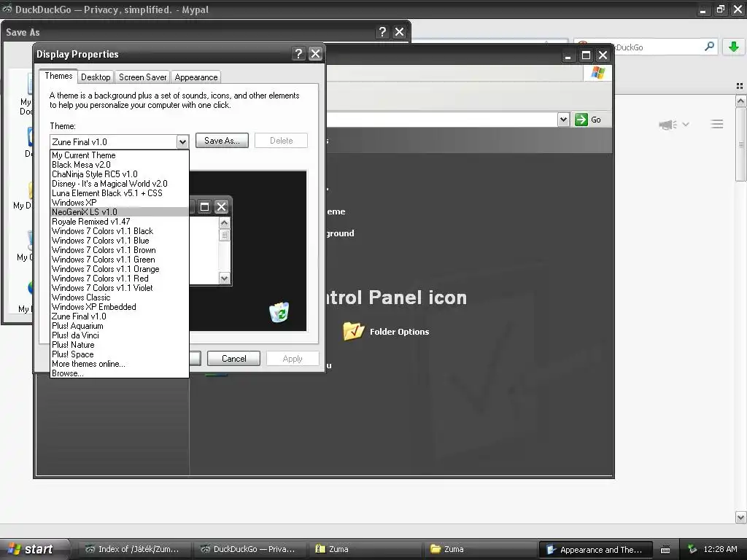The height and width of the screenshot is (560, 747).
Task: Open the browser hamburger menu
Action: click(716, 124)
